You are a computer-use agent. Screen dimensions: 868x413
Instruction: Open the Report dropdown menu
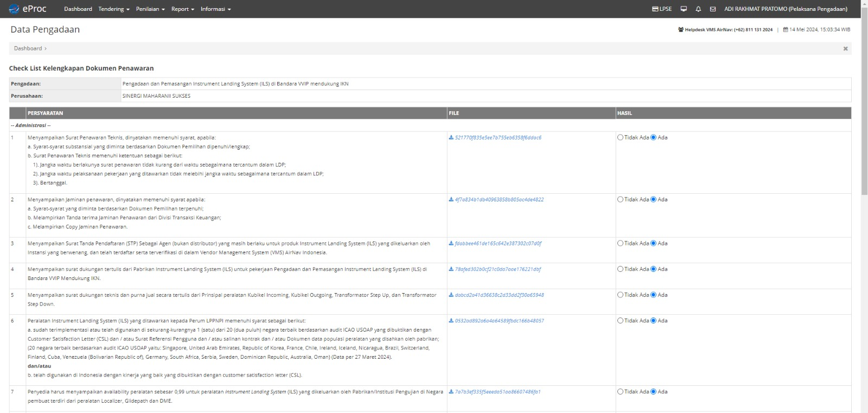coord(182,9)
